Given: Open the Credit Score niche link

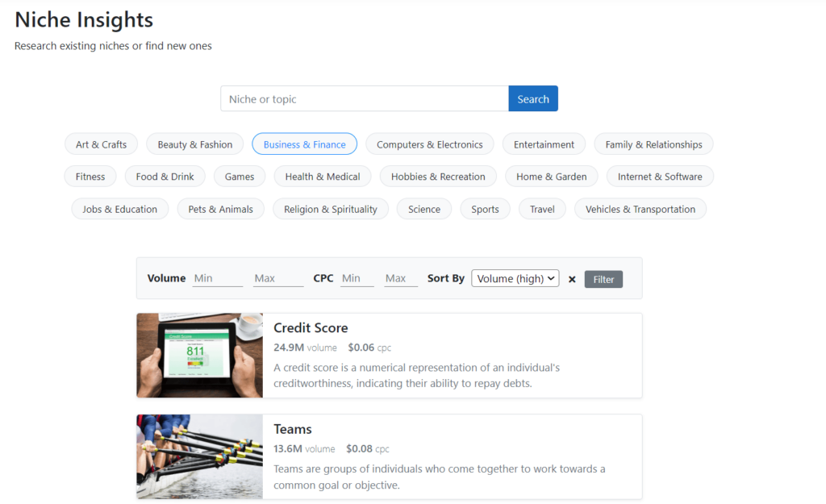Looking at the screenshot, I should (x=311, y=328).
